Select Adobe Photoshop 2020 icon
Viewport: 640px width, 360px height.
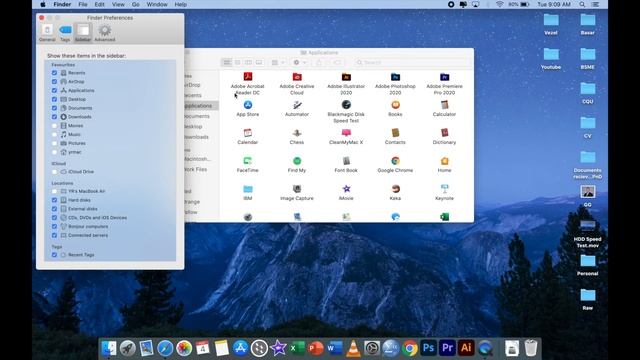(395, 77)
